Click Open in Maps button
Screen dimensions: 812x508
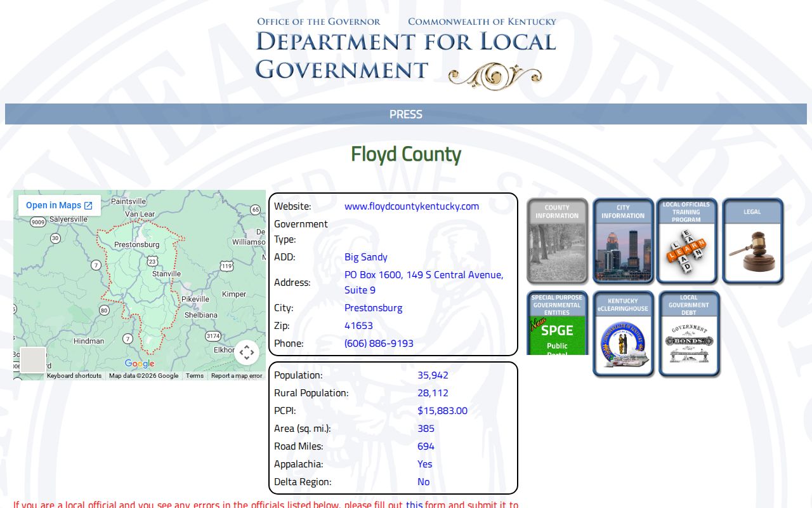[x=60, y=205]
